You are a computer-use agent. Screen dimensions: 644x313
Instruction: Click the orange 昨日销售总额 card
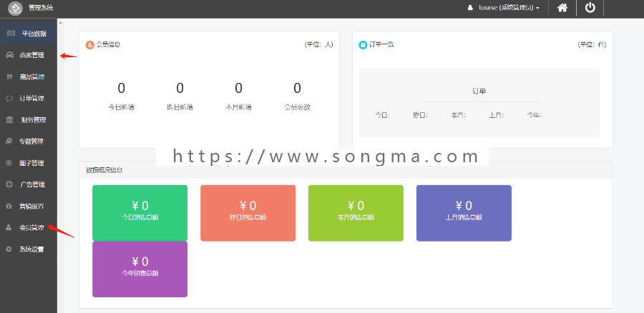[248, 213]
